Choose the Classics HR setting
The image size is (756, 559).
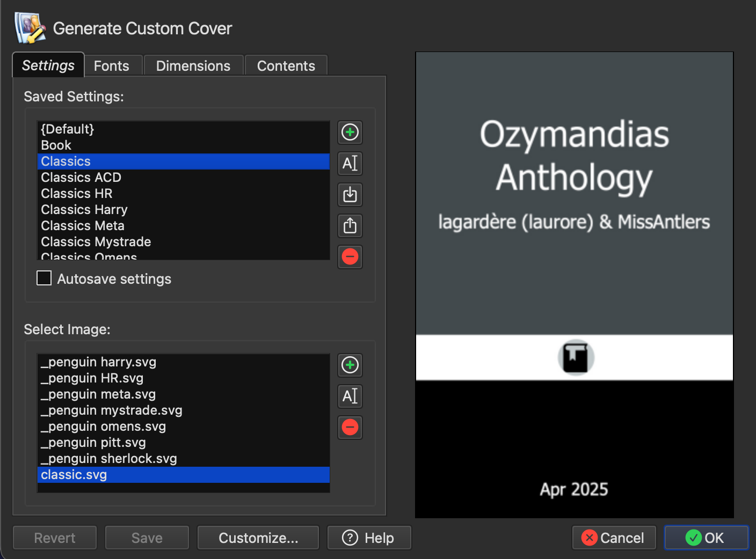184,194
